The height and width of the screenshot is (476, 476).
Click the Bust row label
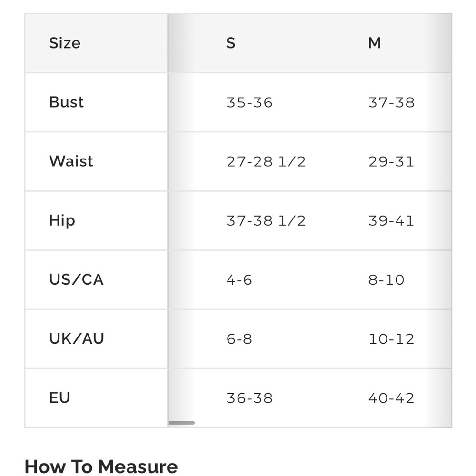(66, 102)
